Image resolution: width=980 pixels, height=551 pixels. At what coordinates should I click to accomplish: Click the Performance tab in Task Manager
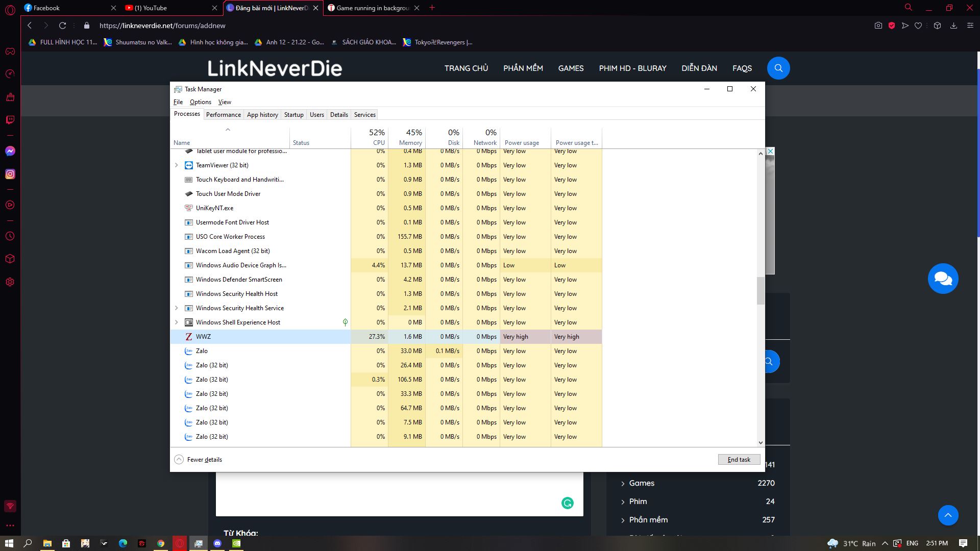223,114
